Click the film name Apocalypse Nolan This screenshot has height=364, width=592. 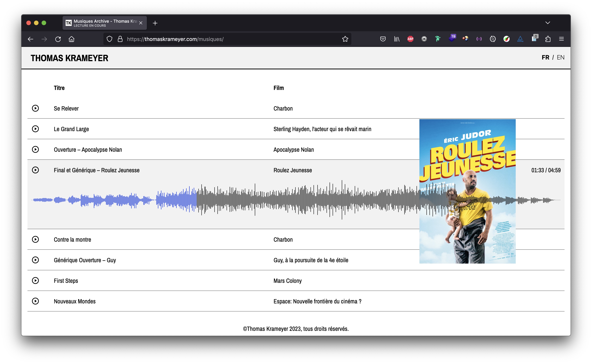(x=294, y=150)
